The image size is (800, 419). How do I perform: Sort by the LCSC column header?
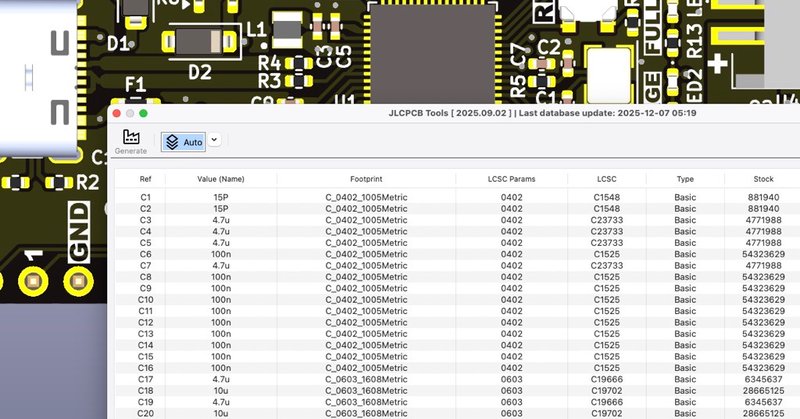607,179
